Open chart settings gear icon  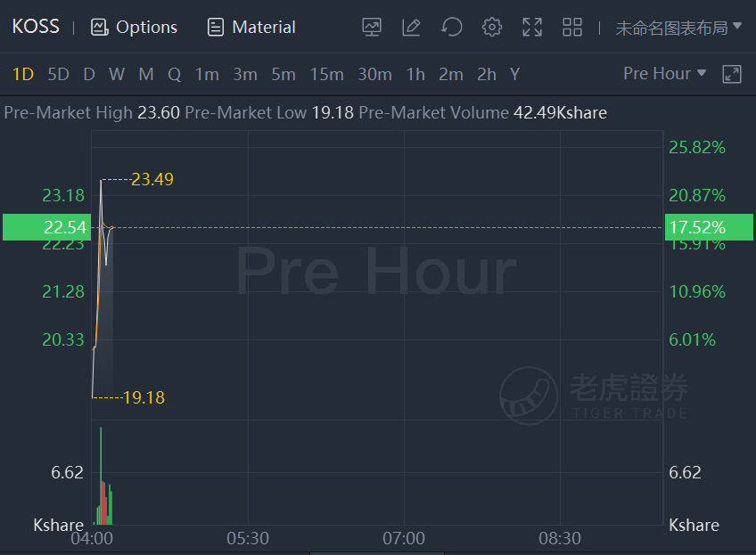(492, 27)
